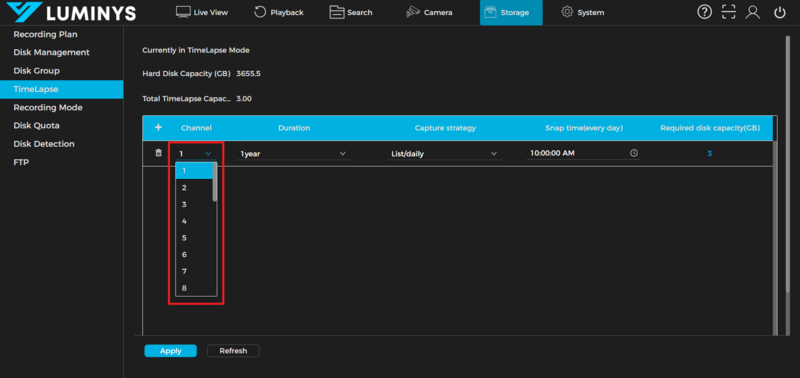
Task: Choose channel 7 in dropdown list
Action: 194,271
